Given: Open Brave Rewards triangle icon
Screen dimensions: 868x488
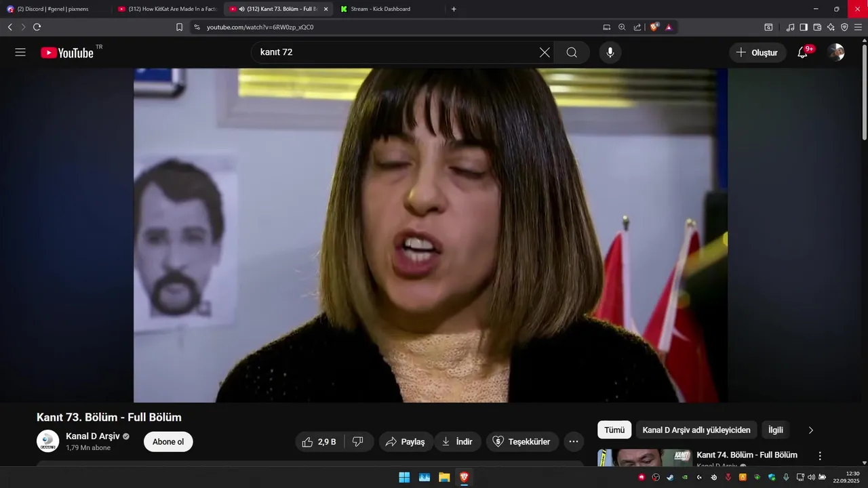Looking at the screenshot, I should 669,27.
